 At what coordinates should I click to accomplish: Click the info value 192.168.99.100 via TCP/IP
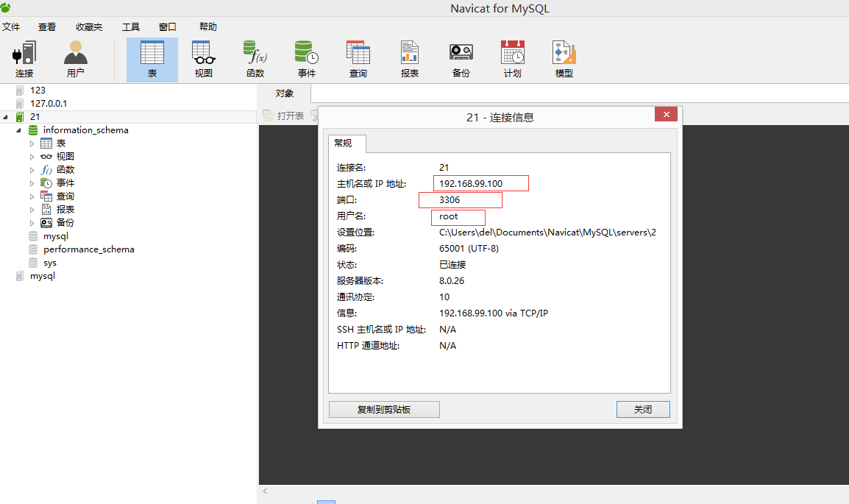point(493,313)
